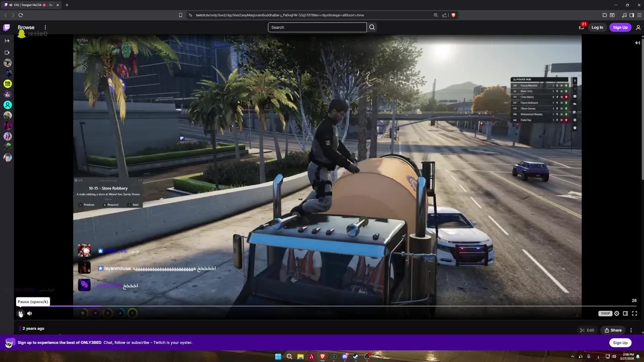This screenshot has width=644, height=362.
Task: Open the tenth sidebar channel avatar
Action: [8, 157]
